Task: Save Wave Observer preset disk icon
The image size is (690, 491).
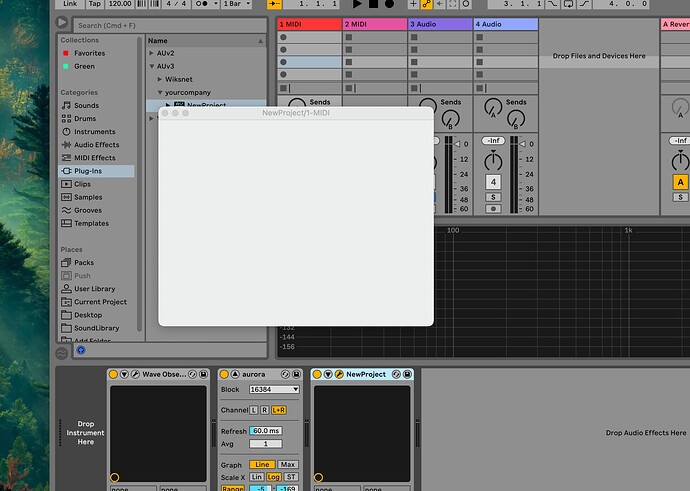Action: [x=203, y=374]
